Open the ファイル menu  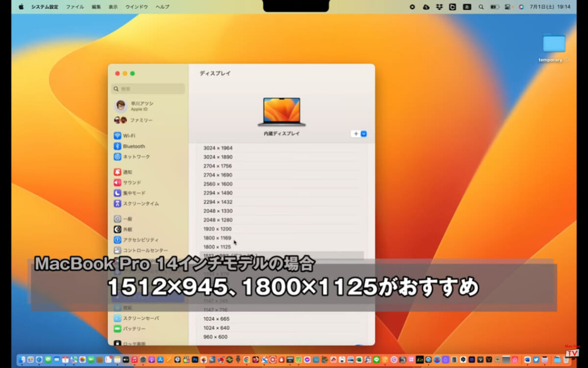75,7
